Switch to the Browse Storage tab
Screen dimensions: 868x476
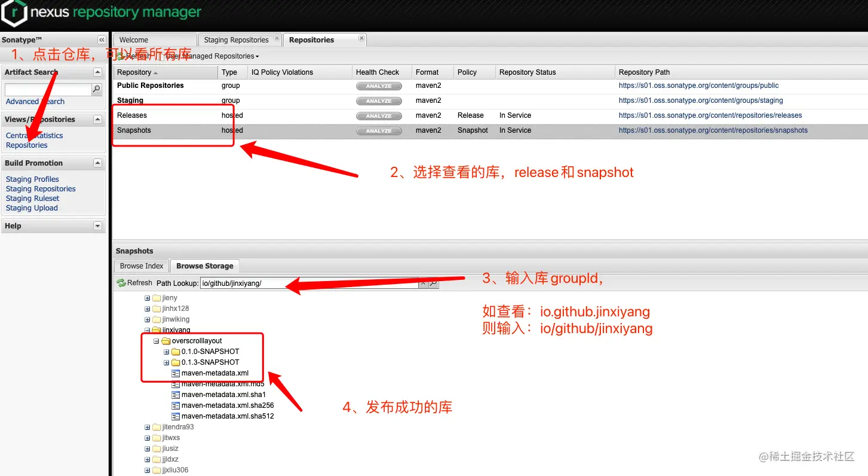click(x=205, y=266)
